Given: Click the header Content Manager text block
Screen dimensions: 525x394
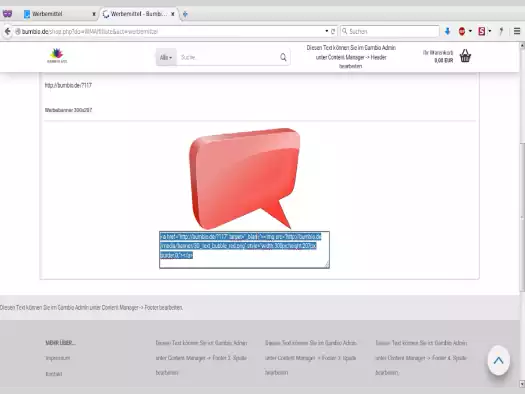Looking at the screenshot, I should point(351,57).
